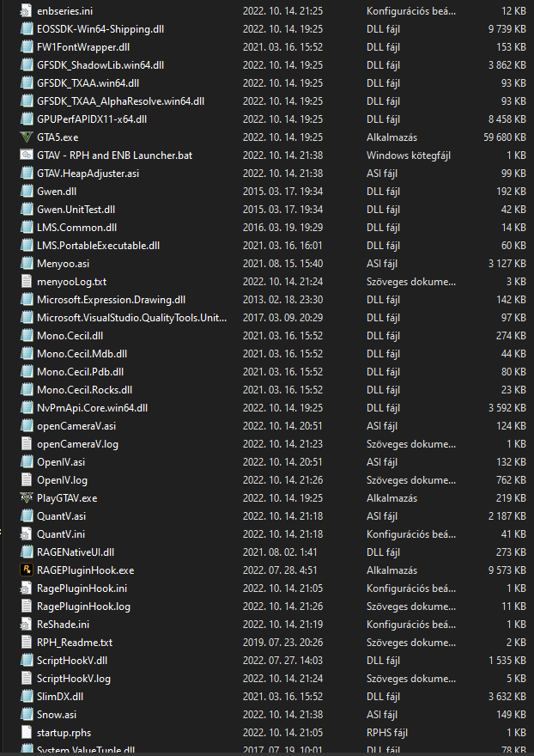
Task: Click the 2013. 02. 18. 23:30 date entry
Action: 283,300
